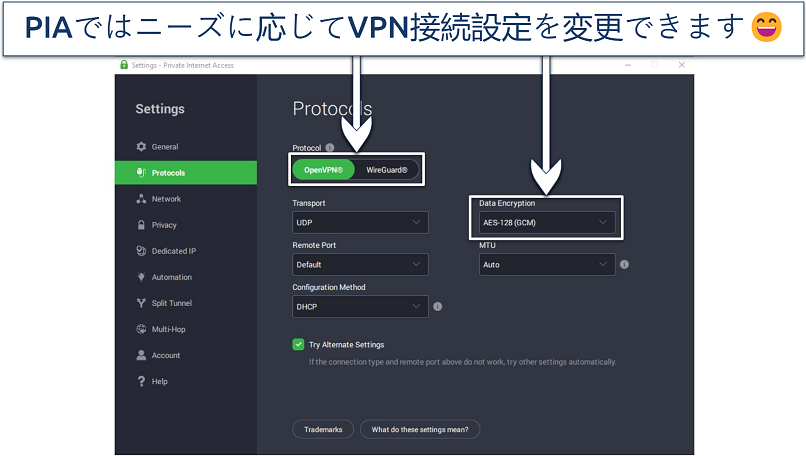Click the Trademarks button
The height and width of the screenshot is (456, 806).
(x=323, y=429)
